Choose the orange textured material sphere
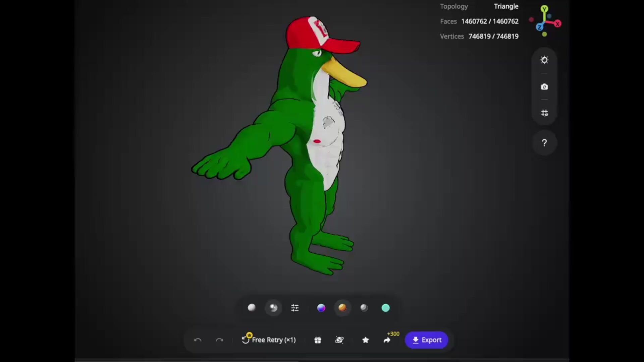This screenshot has width=644, height=362. point(342,308)
